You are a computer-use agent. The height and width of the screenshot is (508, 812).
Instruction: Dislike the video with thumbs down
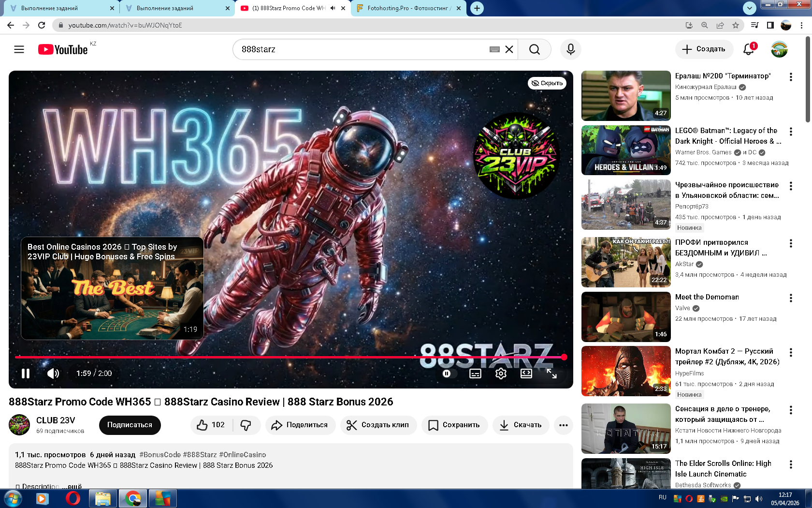[x=246, y=425]
